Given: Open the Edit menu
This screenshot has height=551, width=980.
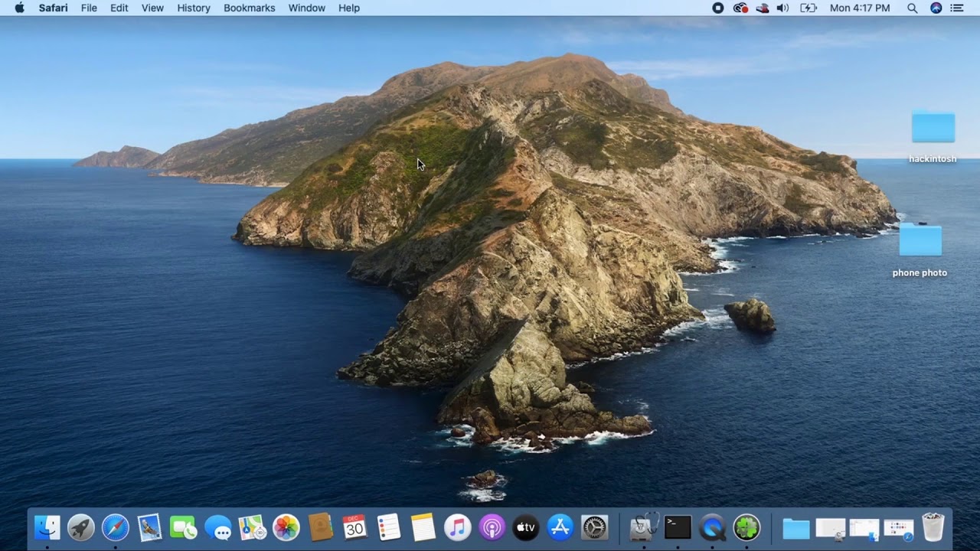Looking at the screenshot, I should coord(119,8).
